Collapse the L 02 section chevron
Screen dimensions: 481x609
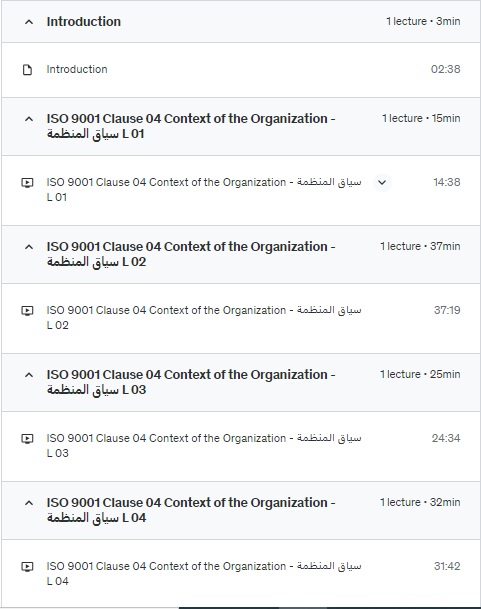(29, 247)
